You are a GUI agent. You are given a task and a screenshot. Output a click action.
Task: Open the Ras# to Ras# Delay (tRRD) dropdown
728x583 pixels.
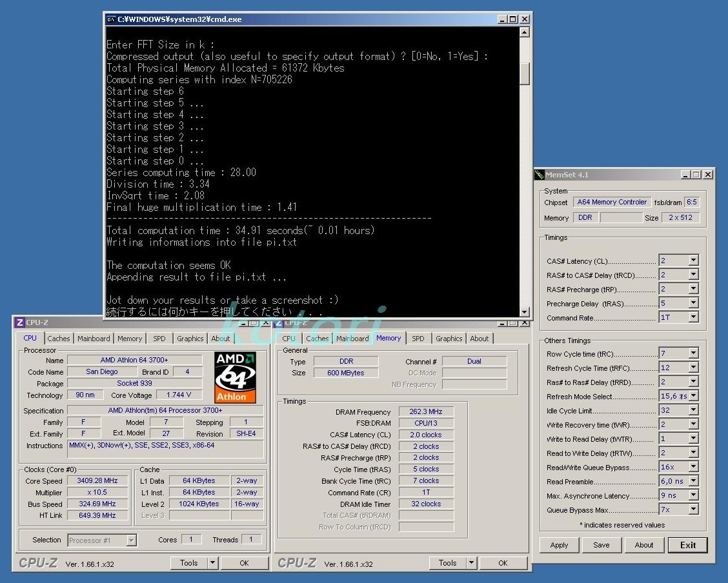pos(693,382)
